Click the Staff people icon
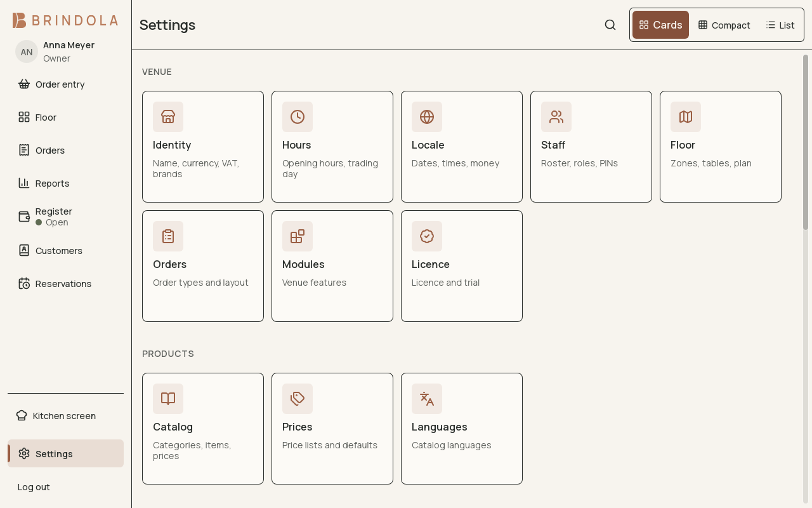 pyautogui.click(x=556, y=117)
